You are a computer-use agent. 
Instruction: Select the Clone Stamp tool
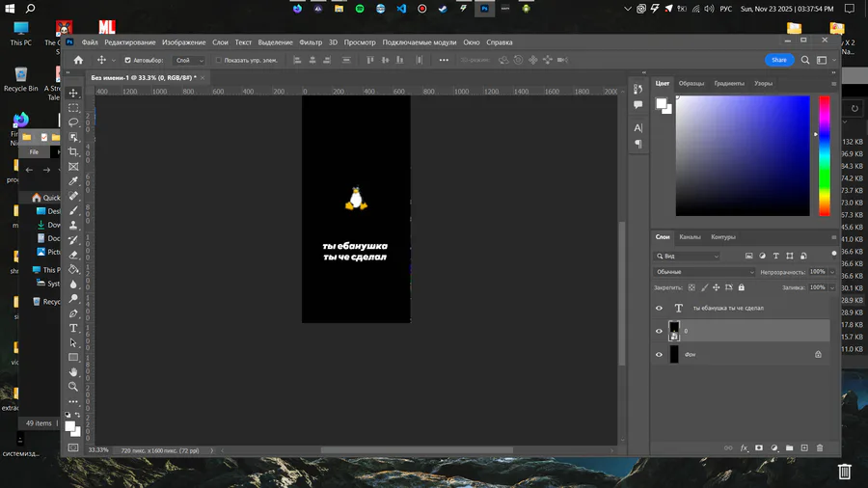point(73,225)
